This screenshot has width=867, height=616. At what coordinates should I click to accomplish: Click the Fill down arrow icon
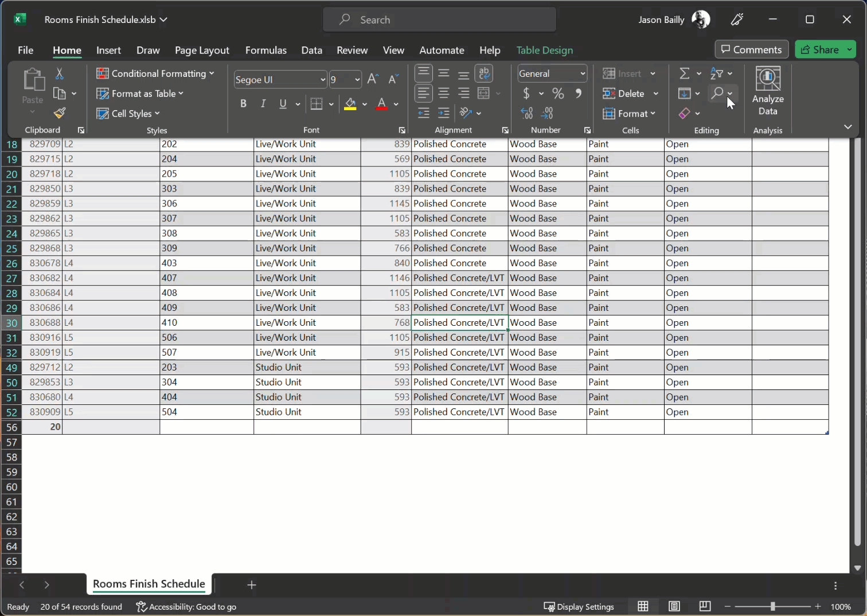[x=685, y=93]
